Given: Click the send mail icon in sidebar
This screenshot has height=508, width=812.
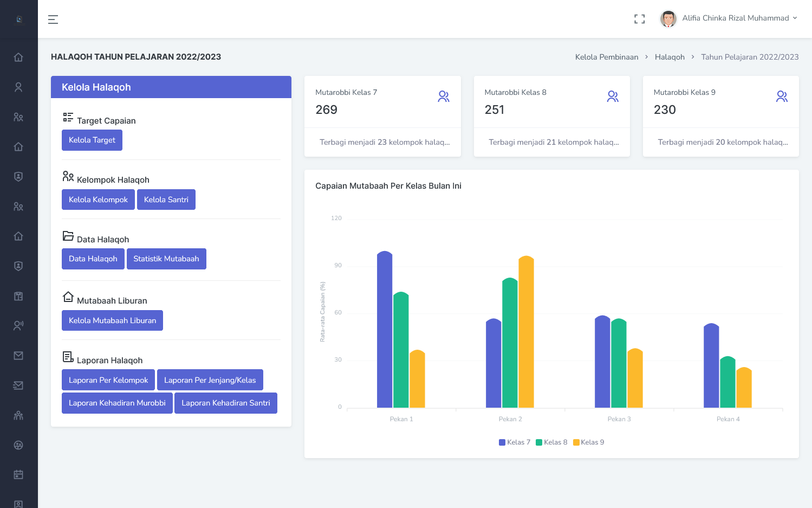Looking at the screenshot, I should (x=18, y=385).
